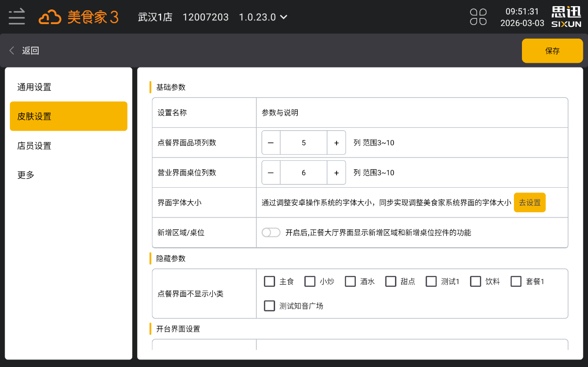The image size is (588, 367).
Task: Click the 去设置 font size button
Action: tap(529, 202)
